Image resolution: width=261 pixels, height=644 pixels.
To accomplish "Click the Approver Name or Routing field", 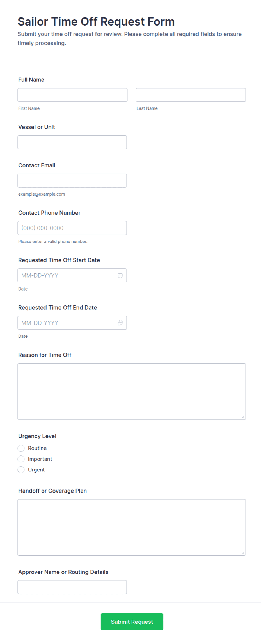I will pos(72,587).
